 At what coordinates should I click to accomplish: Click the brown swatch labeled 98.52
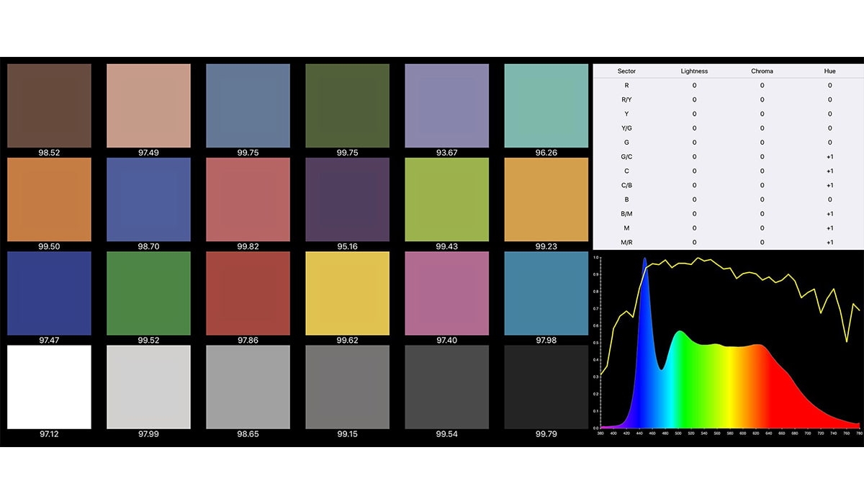click(x=49, y=106)
